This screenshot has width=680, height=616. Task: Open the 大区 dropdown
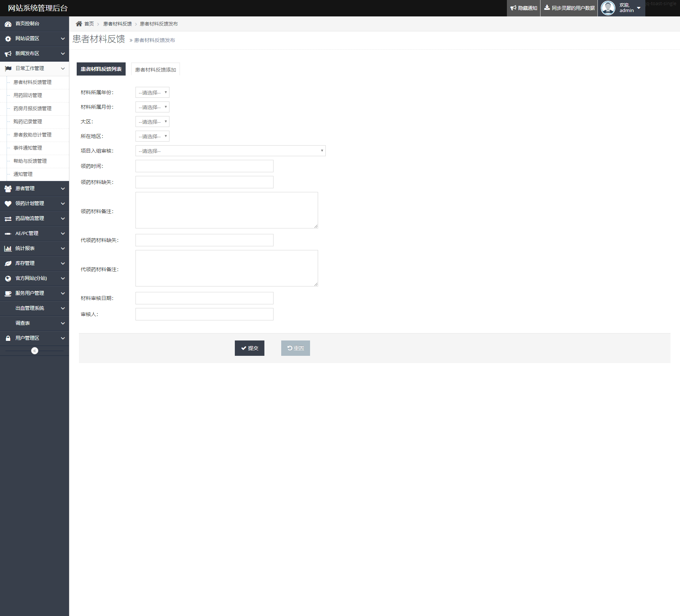tap(152, 122)
